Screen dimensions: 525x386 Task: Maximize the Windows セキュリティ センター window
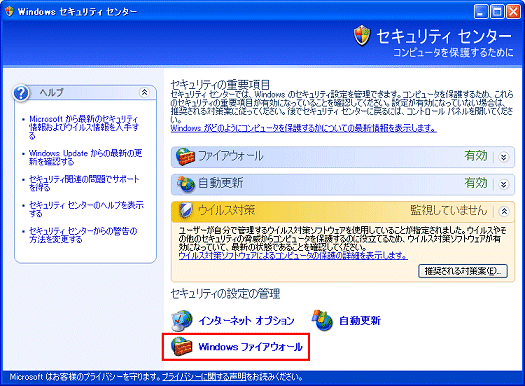(x=497, y=12)
